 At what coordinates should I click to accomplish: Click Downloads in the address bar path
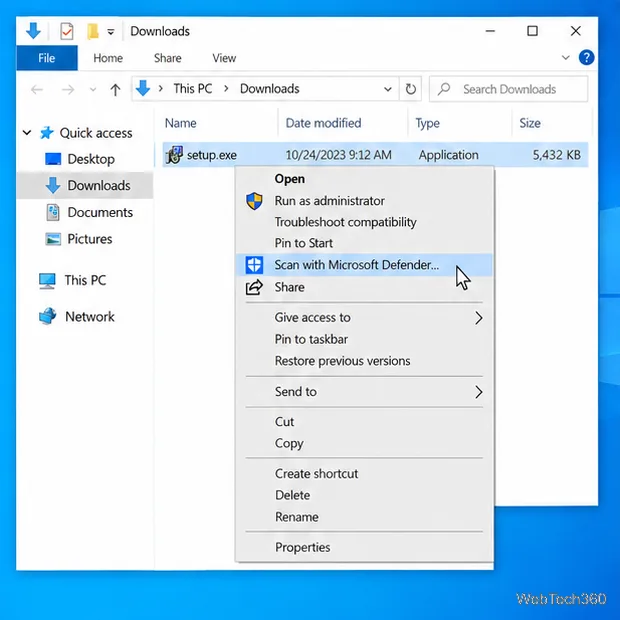[x=270, y=89]
